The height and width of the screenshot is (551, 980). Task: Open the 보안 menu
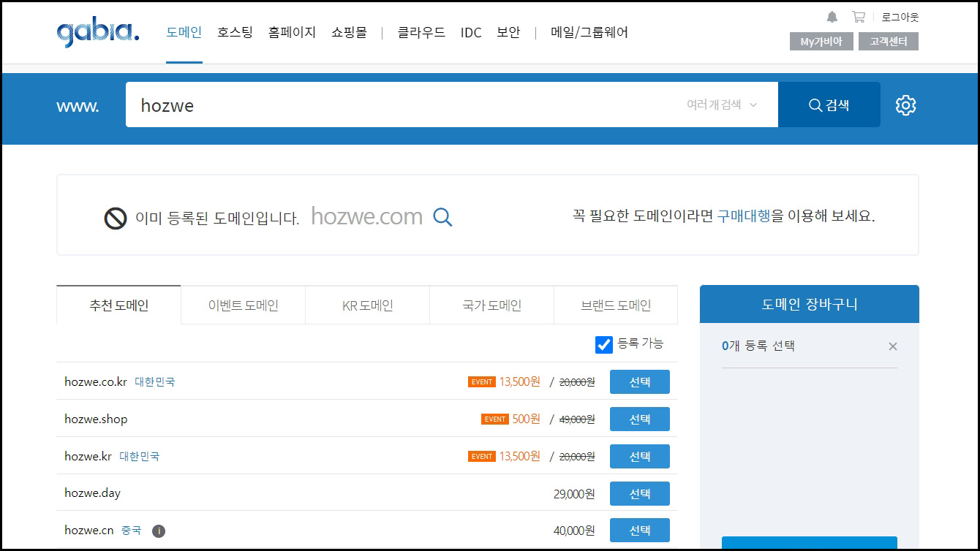[x=508, y=32]
